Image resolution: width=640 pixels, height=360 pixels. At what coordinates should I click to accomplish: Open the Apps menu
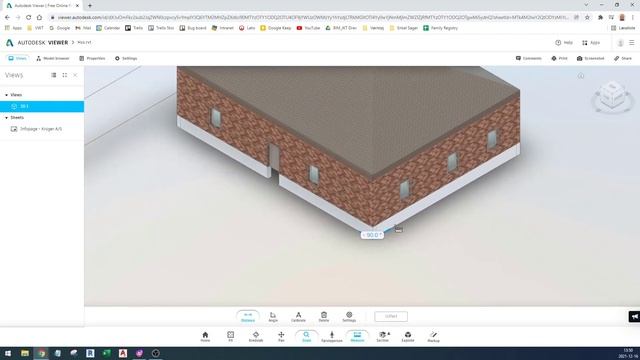(591, 42)
